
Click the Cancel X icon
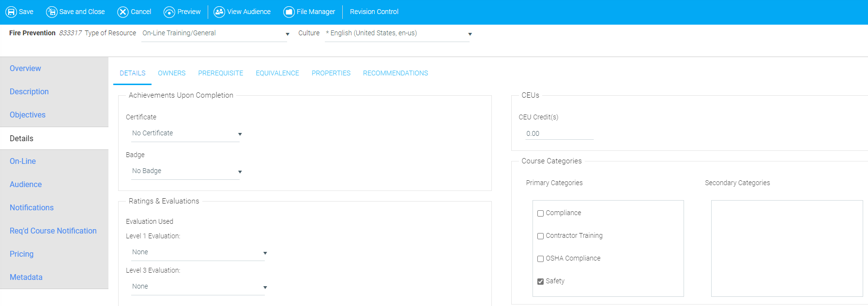pos(123,12)
